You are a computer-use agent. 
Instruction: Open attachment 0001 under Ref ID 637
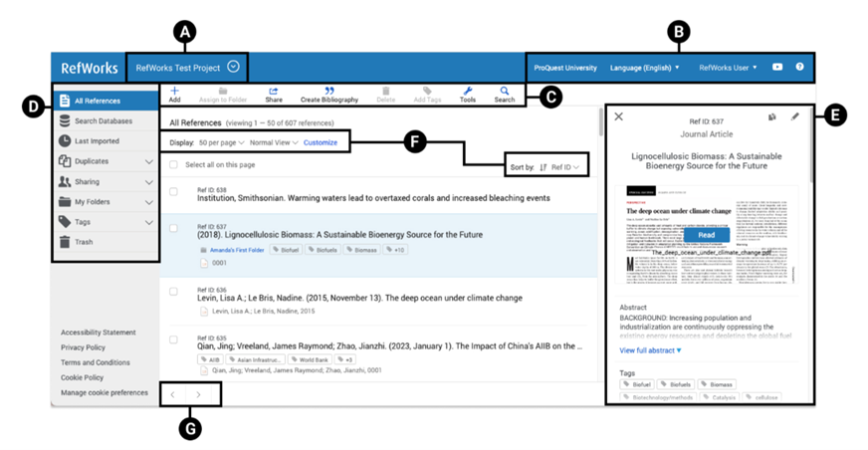pos(214,263)
